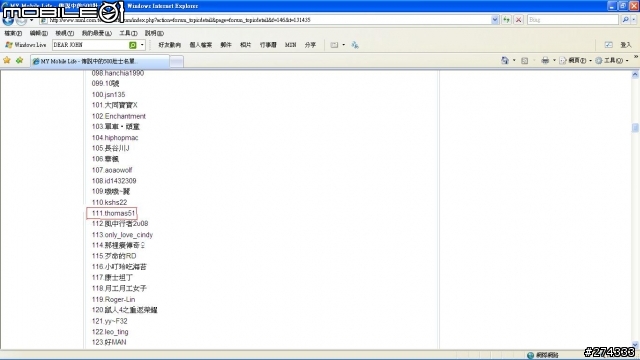
Task: Click the DEAR JOHN search field
Action: pos(90,45)
